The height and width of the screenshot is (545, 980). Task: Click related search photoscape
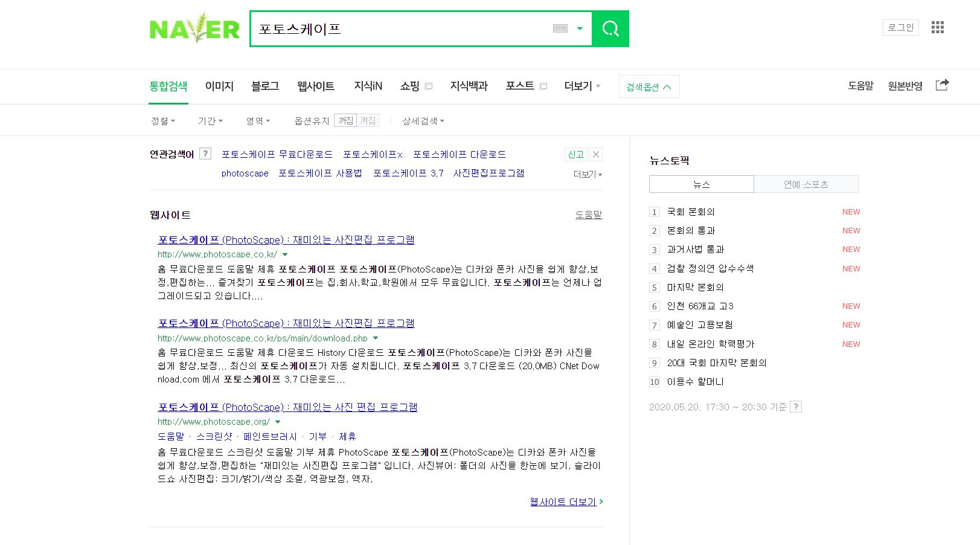tap(245, 173)
